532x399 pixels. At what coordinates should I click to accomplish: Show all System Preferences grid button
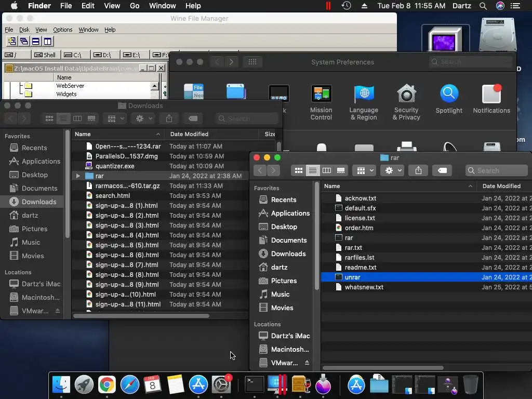tap(252, 62)
